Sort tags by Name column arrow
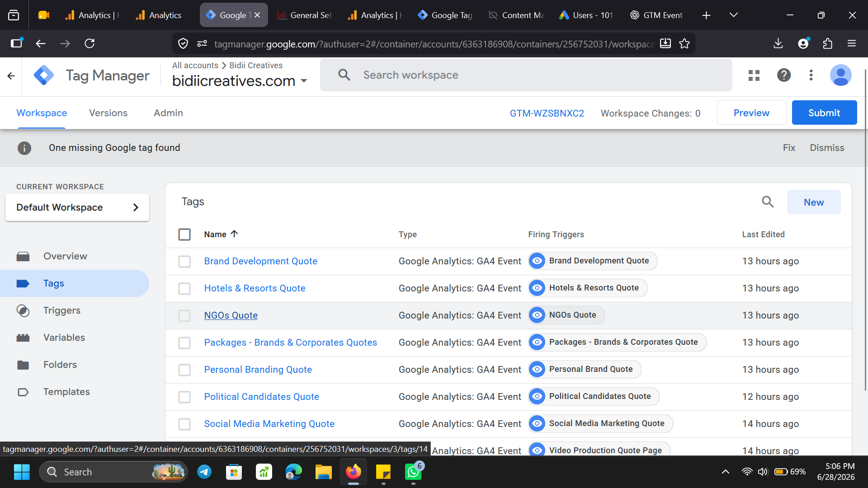 (x=234, y=234)
